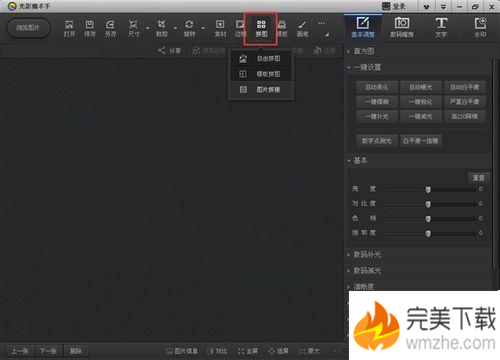Select the 裁剪 (crop) tool icon
The width and height of the screenshot is (500, 360).
point(162,28)
